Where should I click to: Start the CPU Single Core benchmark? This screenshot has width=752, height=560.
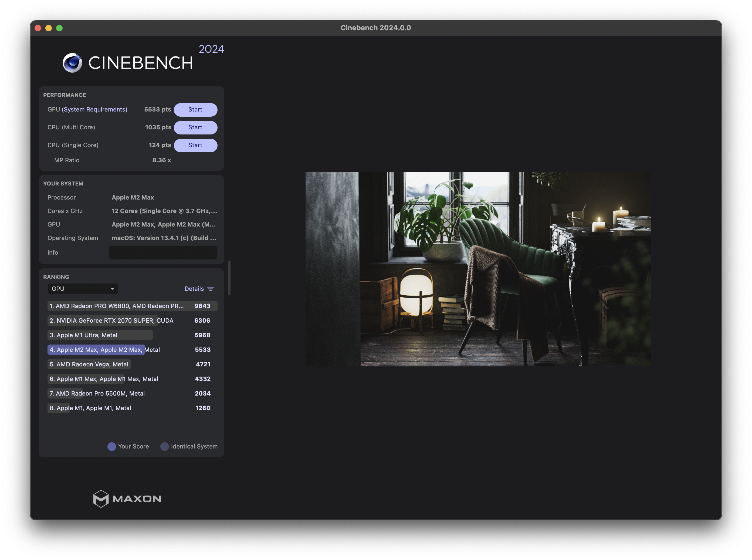click(x=195, y=145)
